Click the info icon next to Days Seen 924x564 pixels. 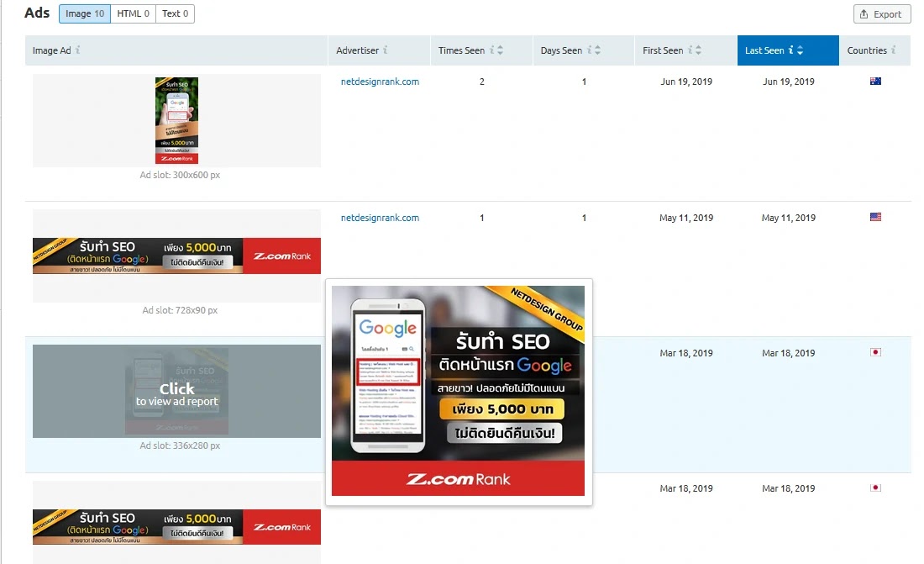(x=590, y=50)
